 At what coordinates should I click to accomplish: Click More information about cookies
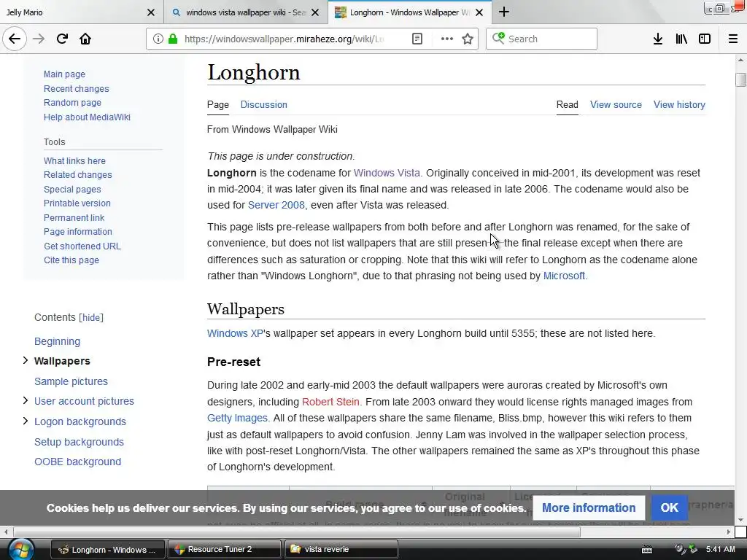[x=589, y=507]
